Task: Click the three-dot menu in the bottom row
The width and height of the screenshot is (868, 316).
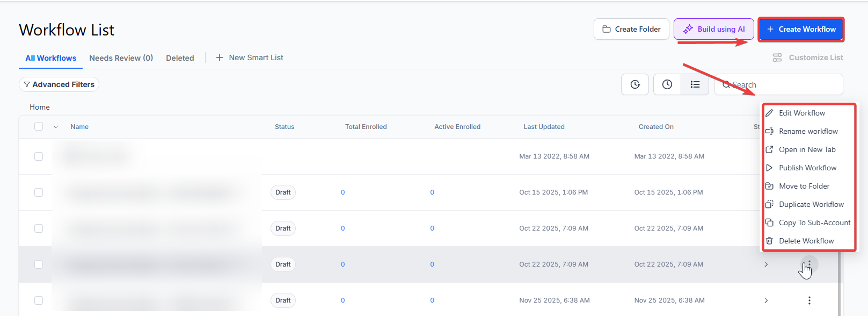Action: [x=809, y=300]
